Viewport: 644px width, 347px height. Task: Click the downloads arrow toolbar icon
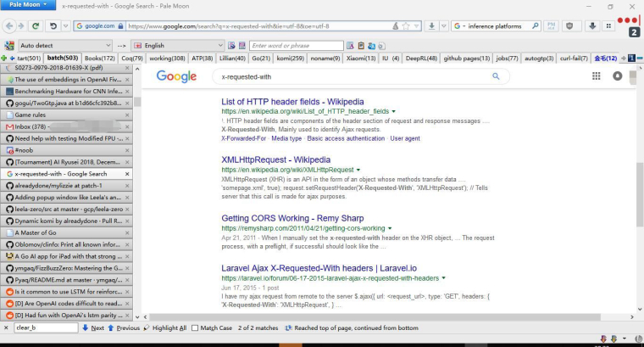(431, 26)
